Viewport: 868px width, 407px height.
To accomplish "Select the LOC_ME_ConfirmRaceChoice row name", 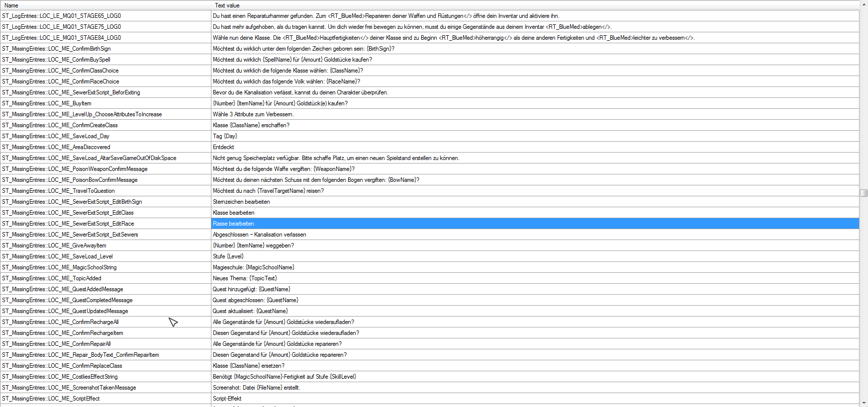I will [x=105, y=81].
